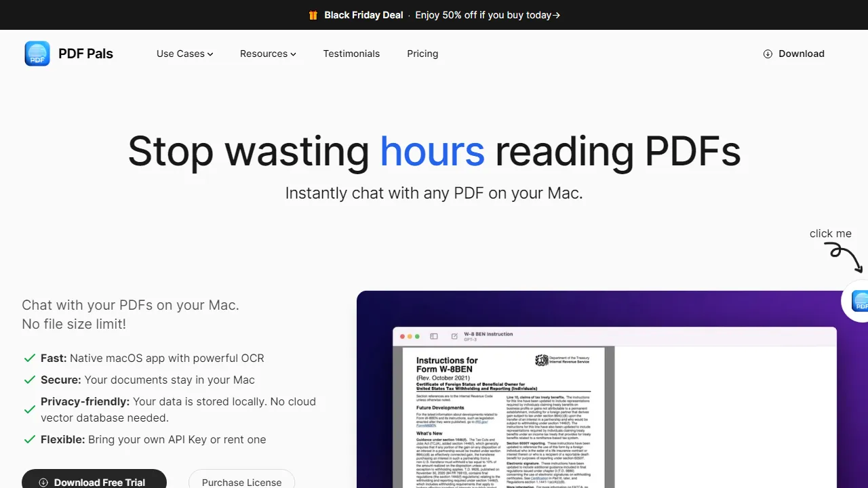Click the green checkmark beside Privacy-friendly
The image size is (868, 488).
30,409
